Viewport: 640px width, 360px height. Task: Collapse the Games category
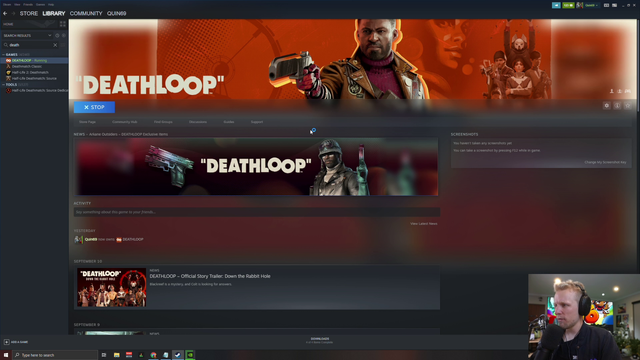[x=3, y=54]
